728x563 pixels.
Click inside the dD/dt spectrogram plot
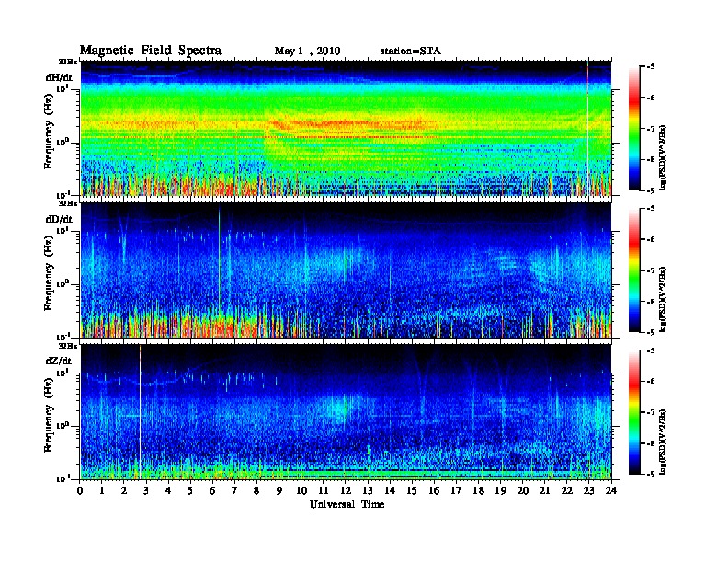click(346, 270)
